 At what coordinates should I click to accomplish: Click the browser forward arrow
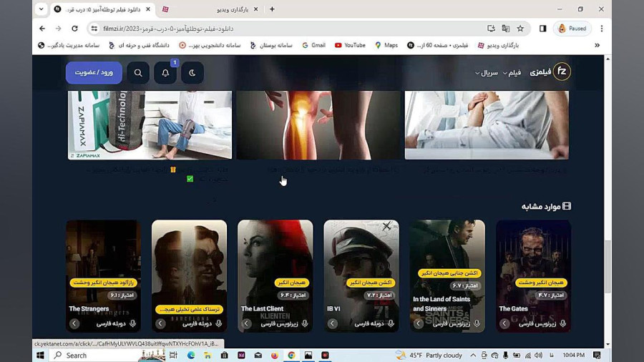coord(59,29)
